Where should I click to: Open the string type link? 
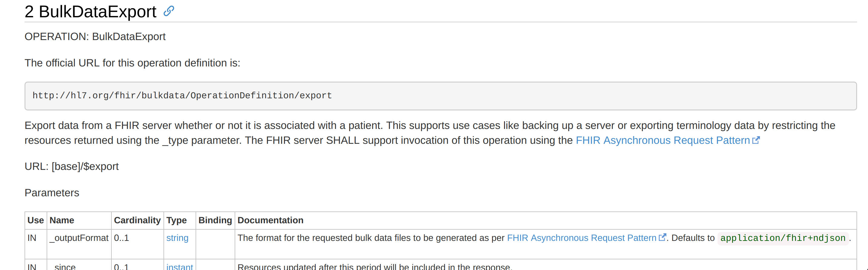coord(177,238)
